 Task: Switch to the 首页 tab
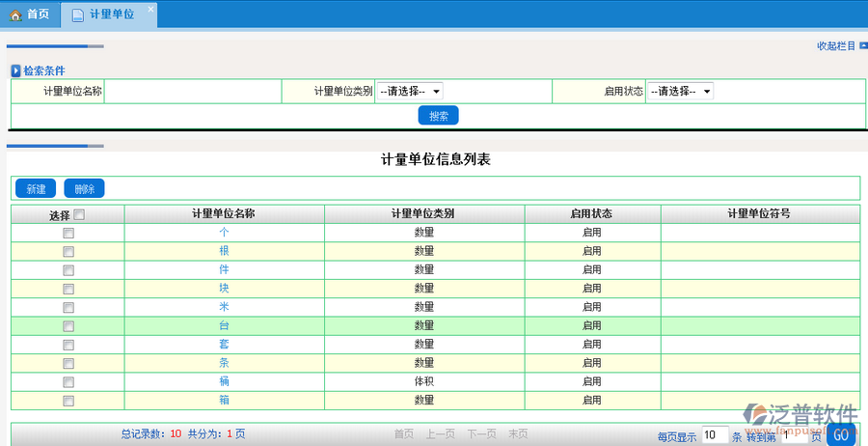pos(29,14)
